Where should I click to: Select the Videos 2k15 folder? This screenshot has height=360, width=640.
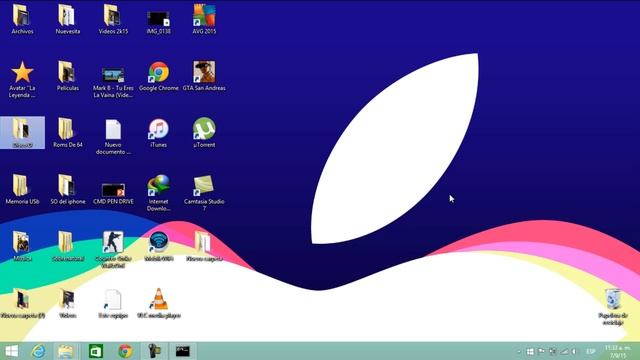point(113,19)
